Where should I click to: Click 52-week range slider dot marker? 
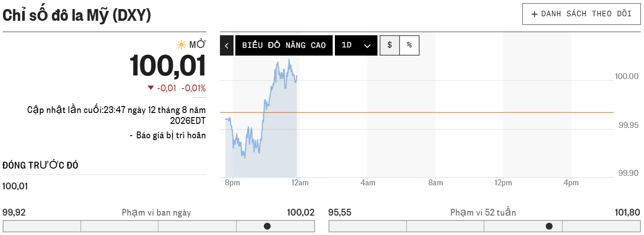tap(549, 226)
